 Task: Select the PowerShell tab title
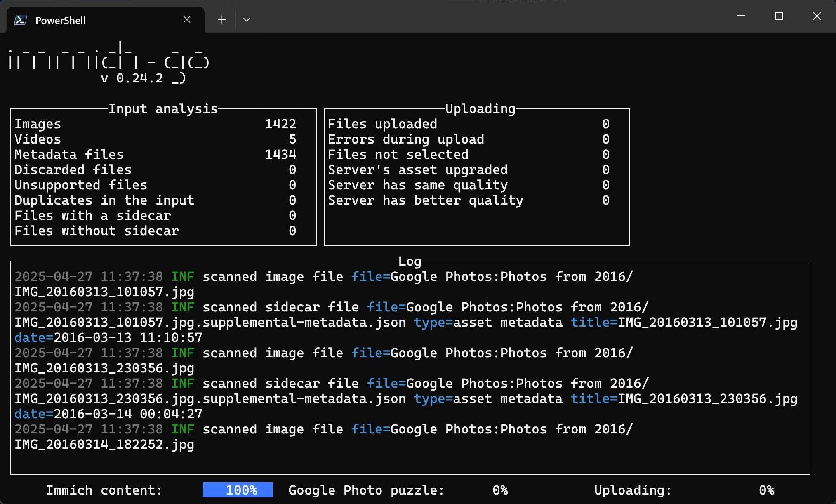click(x=61, y=20)
